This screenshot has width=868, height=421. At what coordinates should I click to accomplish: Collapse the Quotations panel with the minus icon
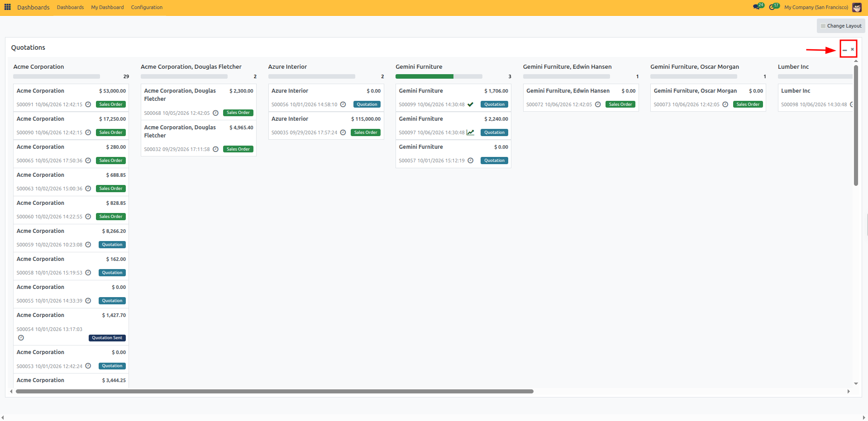pos(844,50)
